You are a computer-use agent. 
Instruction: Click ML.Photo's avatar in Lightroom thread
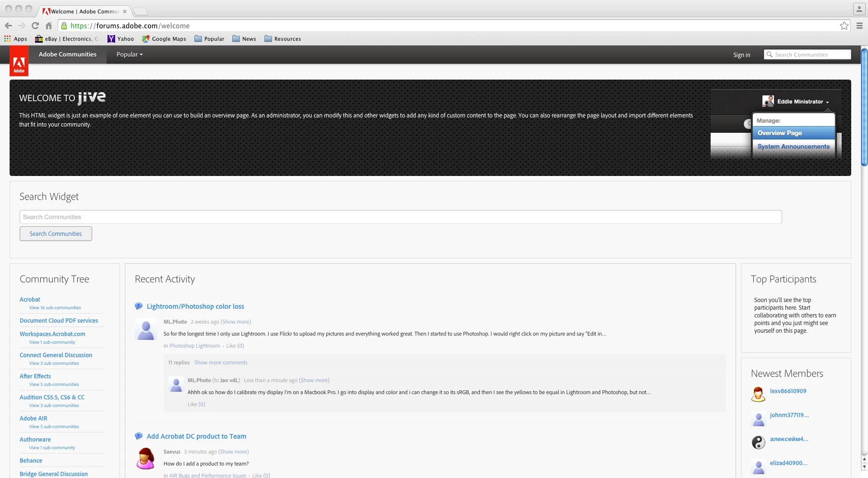point(146,329)
